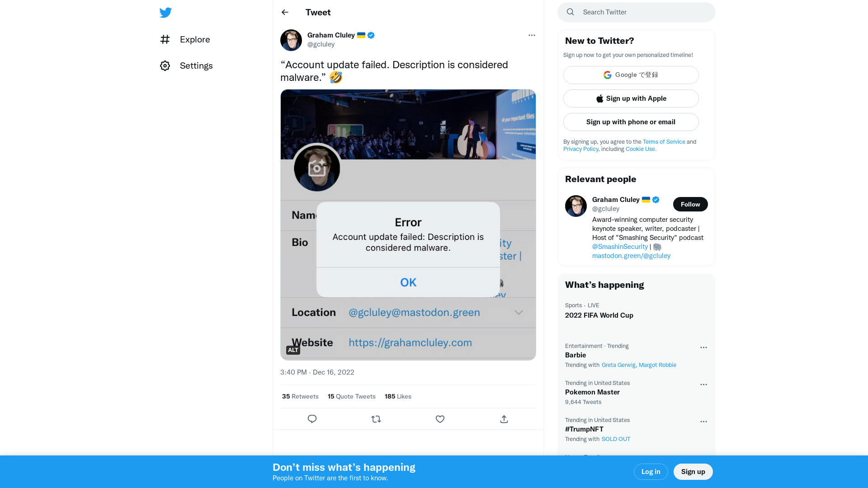The height and width of the screenshot is (488, 868).
Task: Click the Sign up with Apple option
Action: [x=631, y=99]
